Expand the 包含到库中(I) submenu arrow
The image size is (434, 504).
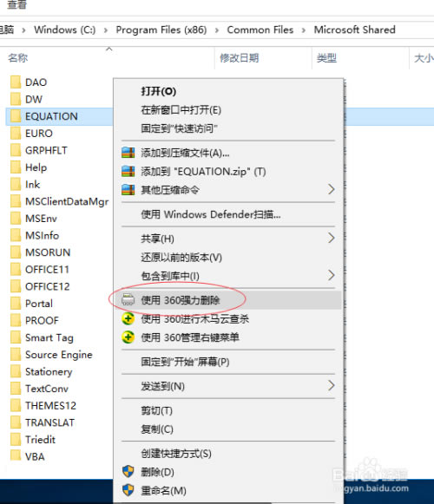[332, 276]
